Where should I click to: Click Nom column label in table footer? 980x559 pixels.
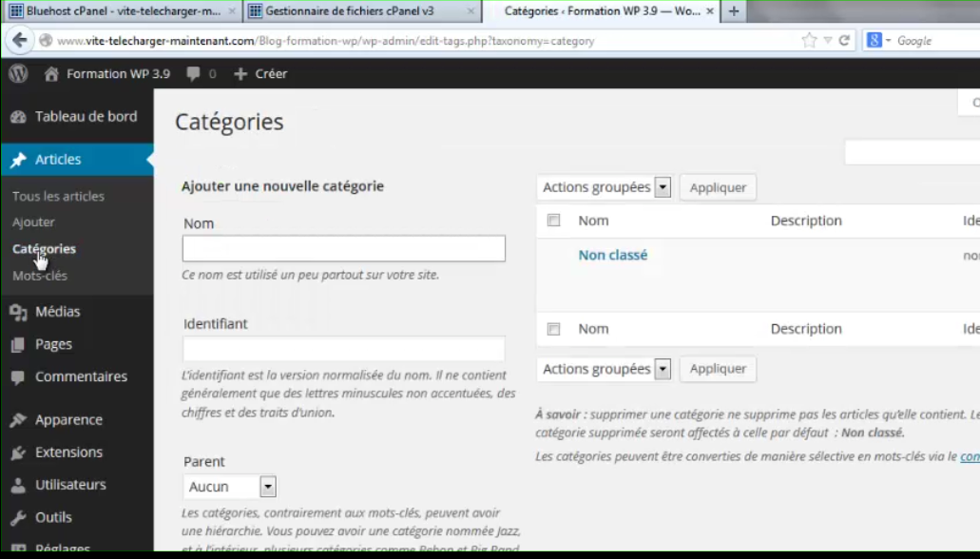593,329
